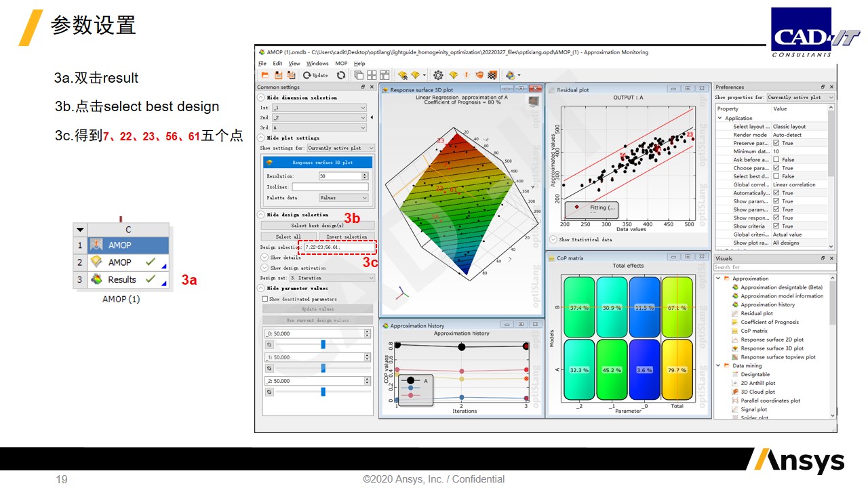
Task: Click Use current design values button
Action: [x=317, y=320]
